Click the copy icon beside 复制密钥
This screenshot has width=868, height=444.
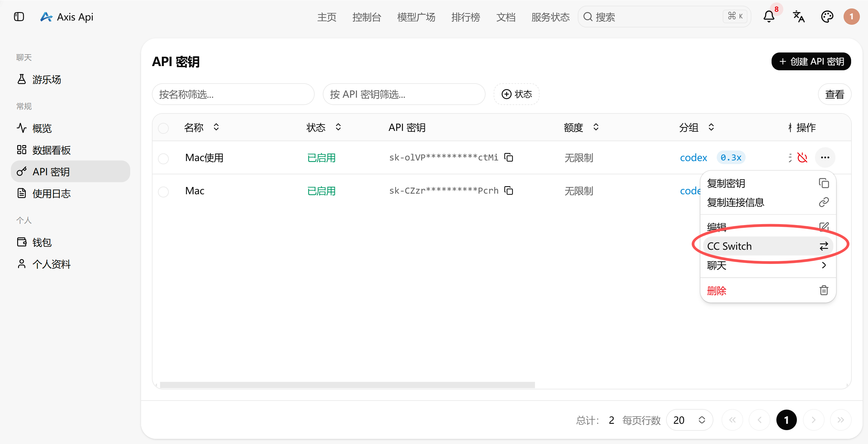[x=823, y=183]
